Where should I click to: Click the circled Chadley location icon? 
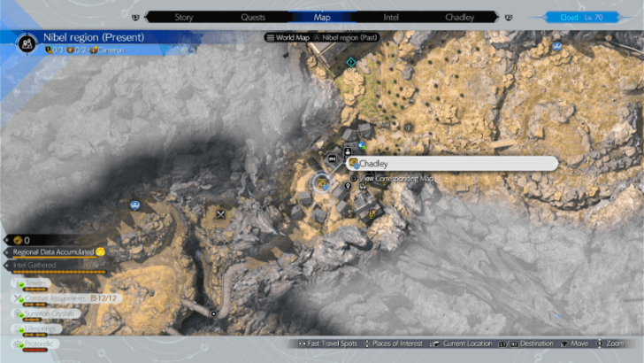[323, 182]
